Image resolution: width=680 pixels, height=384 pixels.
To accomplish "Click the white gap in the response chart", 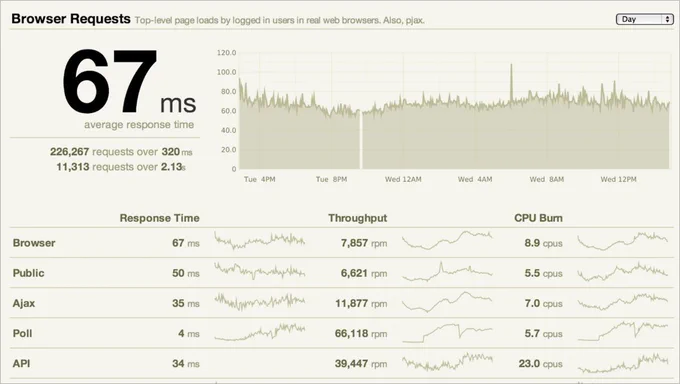I will pyautogui.click(x=360, y=140).
